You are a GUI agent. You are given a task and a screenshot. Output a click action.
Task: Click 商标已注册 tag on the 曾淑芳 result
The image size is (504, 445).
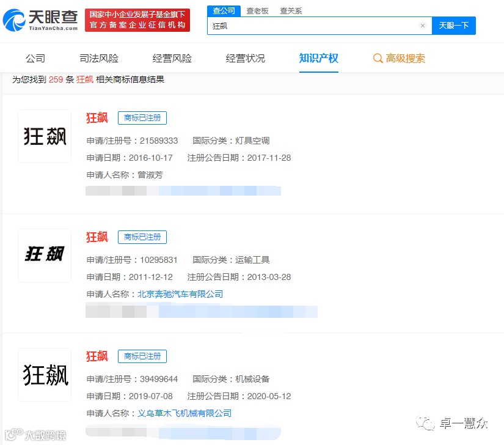coord(142,118)
